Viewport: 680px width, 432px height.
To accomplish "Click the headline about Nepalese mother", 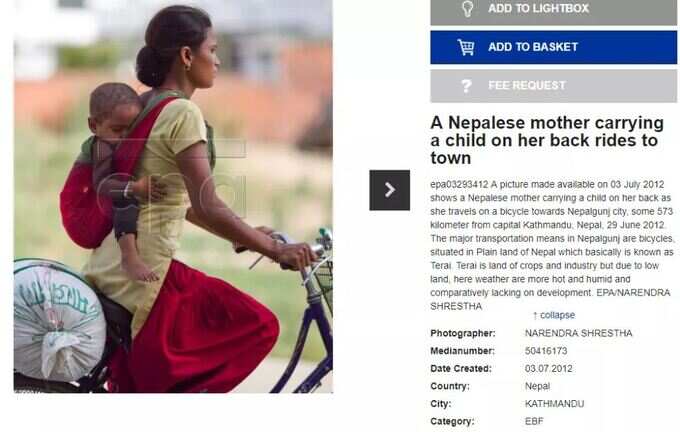I will click(x=547, y=140).
